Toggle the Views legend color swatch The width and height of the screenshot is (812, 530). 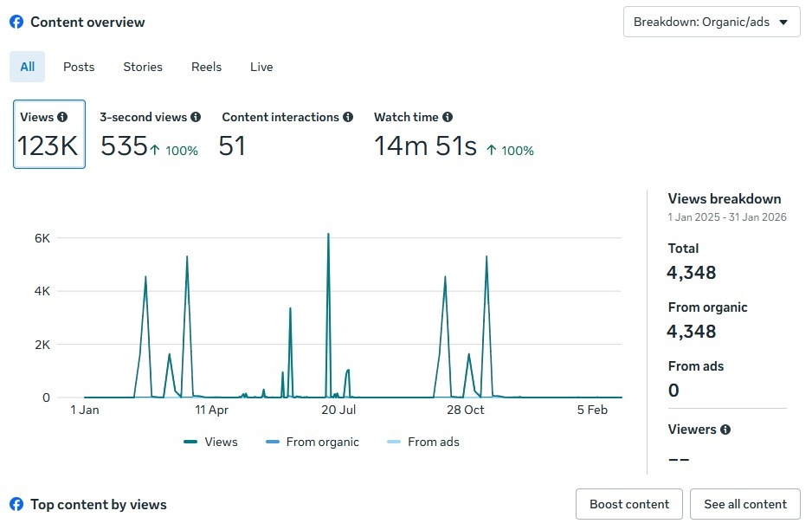coord(191,443)
